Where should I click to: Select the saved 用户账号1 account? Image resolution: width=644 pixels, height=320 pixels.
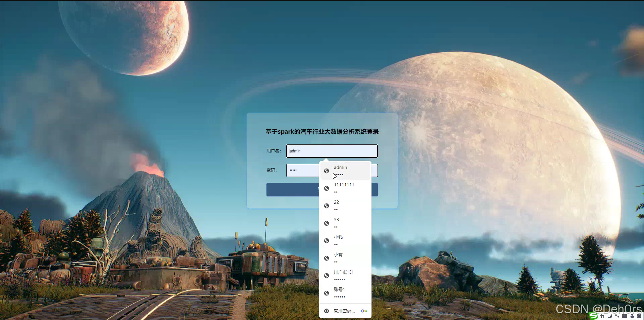click(x=345, y=276)
